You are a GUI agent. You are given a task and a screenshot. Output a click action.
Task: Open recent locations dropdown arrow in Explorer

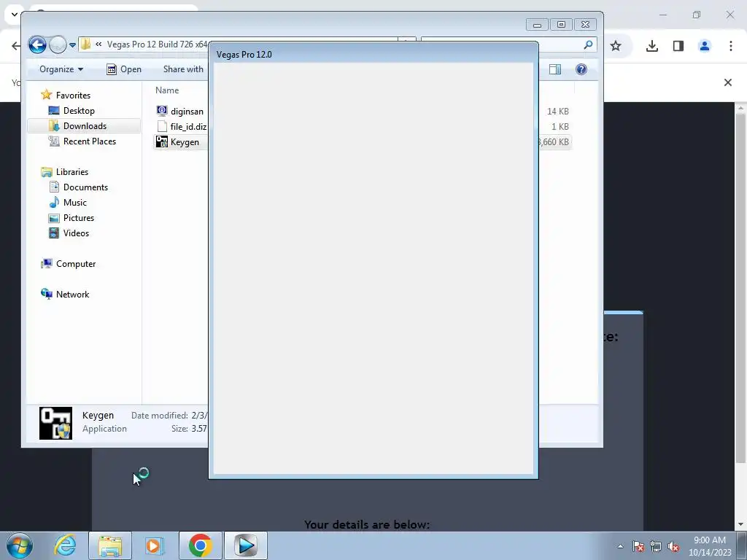click(72, 45)
